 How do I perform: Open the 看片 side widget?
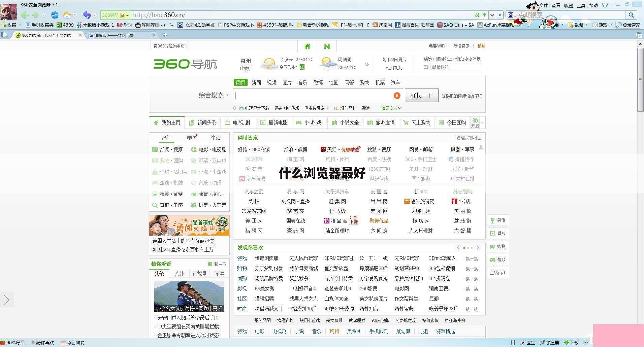pyautogui.click(x=498, y=233)
